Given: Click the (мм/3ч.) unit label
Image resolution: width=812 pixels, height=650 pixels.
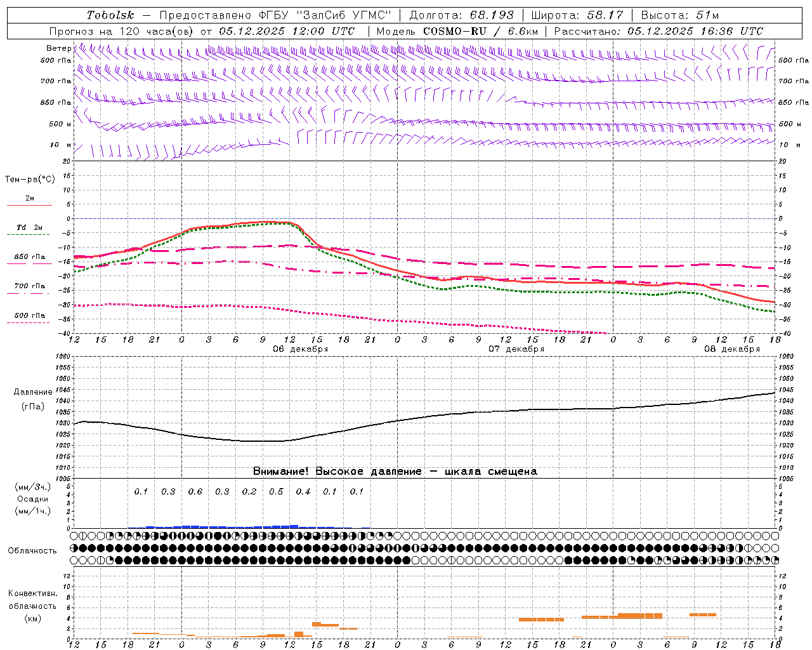Looking at the screenshot, I should tap(32, 487).
